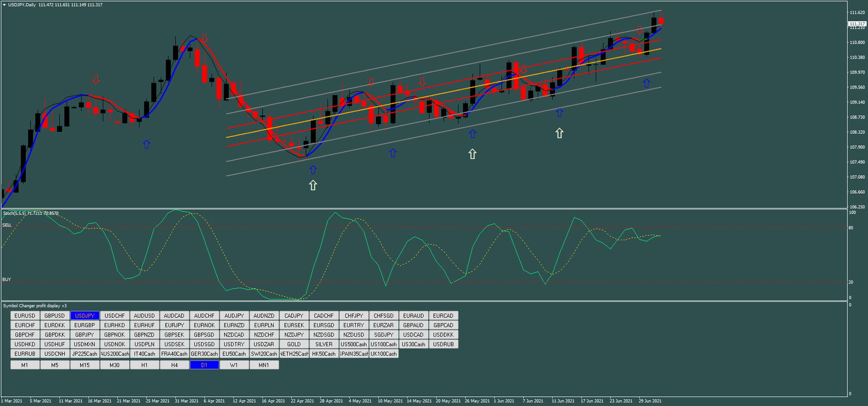Select the highlighted USDJPY symbol button
This screenshot has width=868, height=406.
(x=85, y=316)
